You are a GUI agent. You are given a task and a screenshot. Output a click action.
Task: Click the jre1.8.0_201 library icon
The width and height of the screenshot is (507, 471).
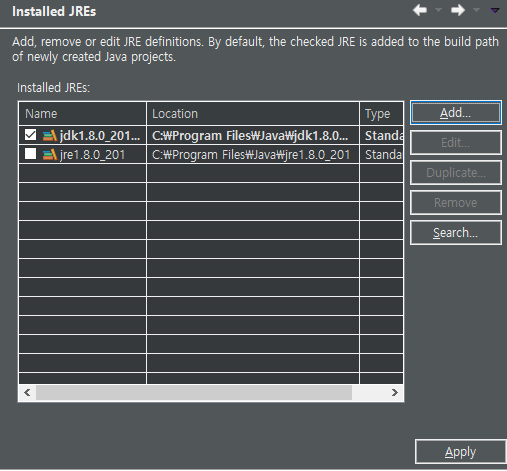point(50,155)
